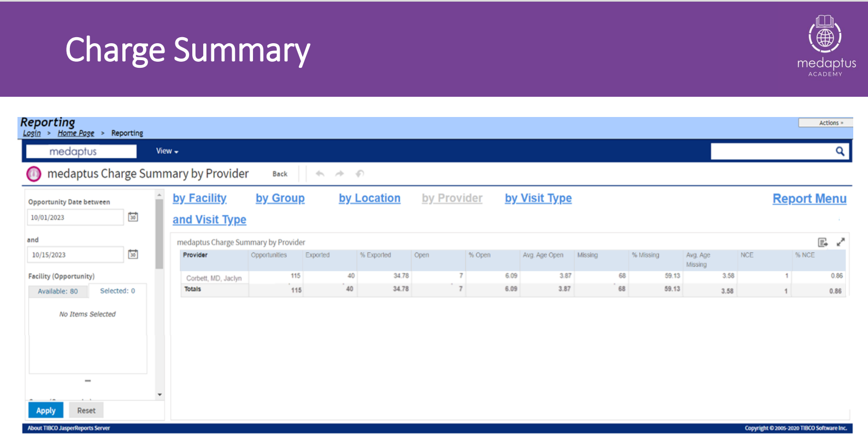Click the facility list resize handle
Screen dimensions: 868x439
tap(87, 381)
